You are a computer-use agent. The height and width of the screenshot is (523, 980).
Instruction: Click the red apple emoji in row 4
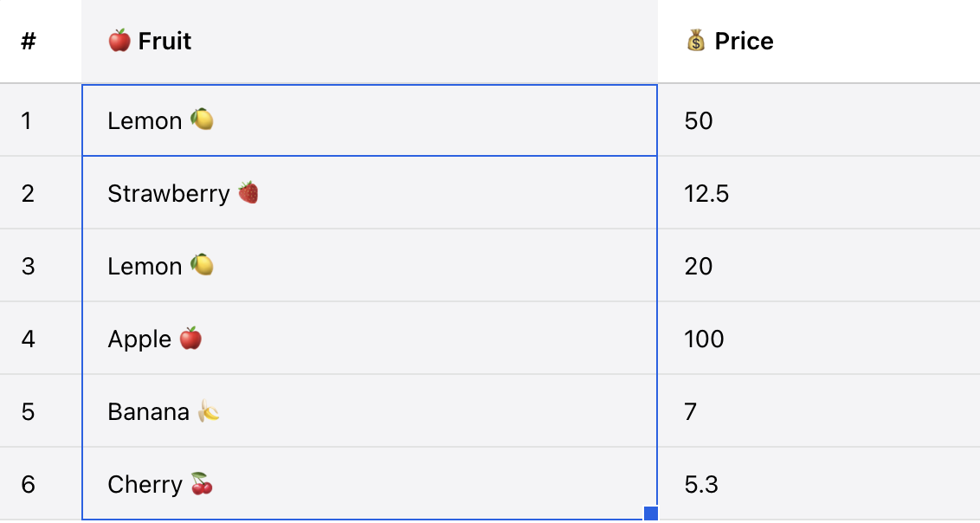click(190, 339)
